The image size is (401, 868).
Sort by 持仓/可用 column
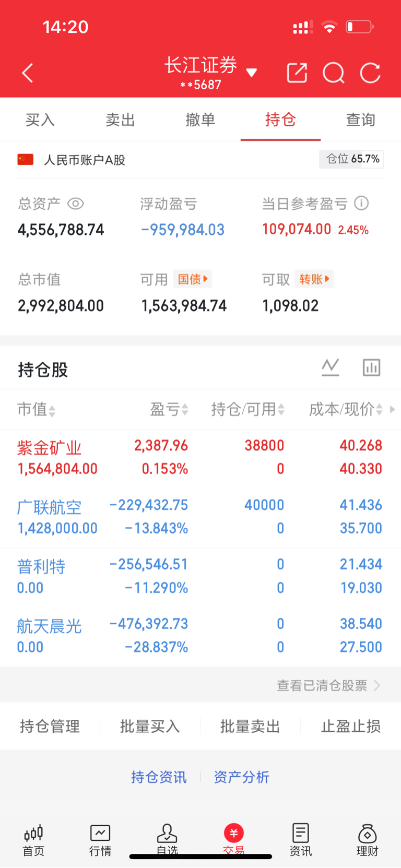(248, 410)
